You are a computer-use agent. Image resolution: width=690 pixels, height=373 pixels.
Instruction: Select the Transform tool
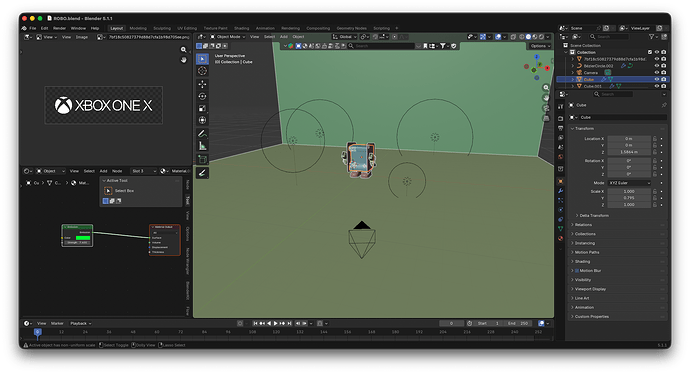(202, 120)
